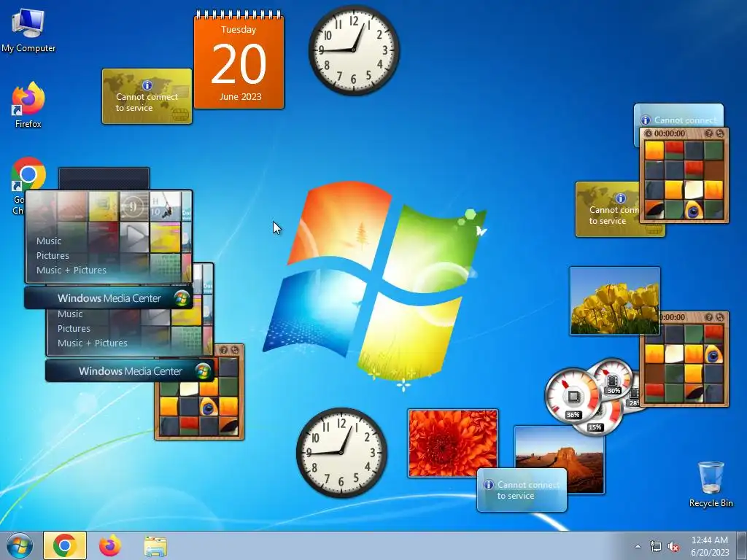Screen dimensions: 747x560
Task: Click the 12:44 AM taskbar clock
Action: [x=710, y=545]
